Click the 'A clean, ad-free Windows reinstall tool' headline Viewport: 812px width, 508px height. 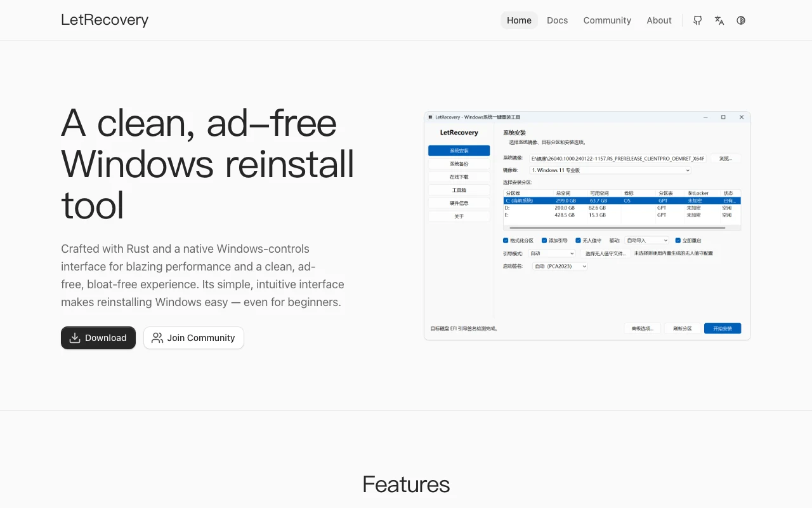tap(207, 164)
